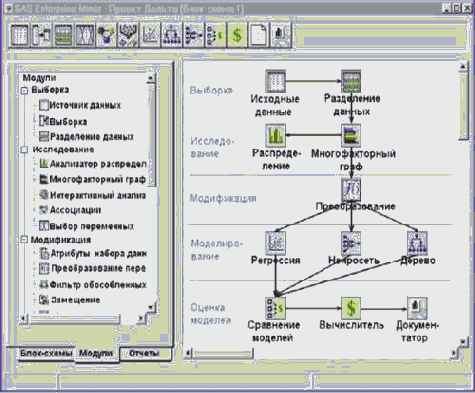This screenshot has height=393, width=475.
Task: Select the Исходные данные node icon
Action: [x=275, y=81]
